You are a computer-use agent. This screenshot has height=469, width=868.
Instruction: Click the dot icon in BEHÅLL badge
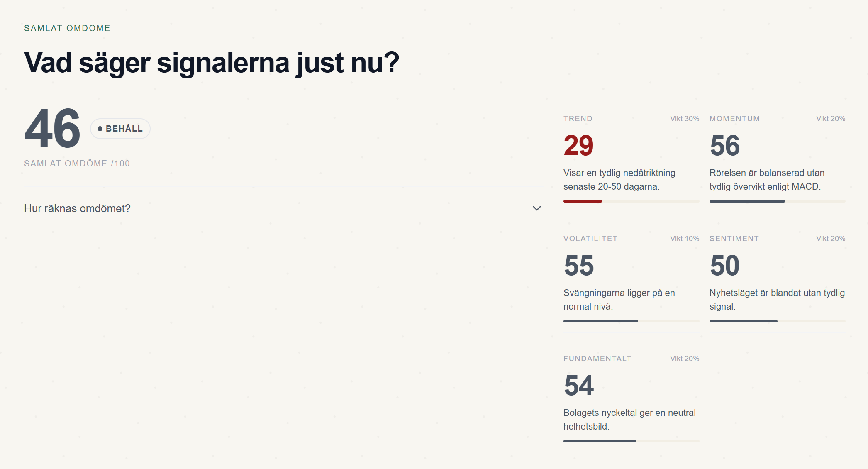coord(100,129)
